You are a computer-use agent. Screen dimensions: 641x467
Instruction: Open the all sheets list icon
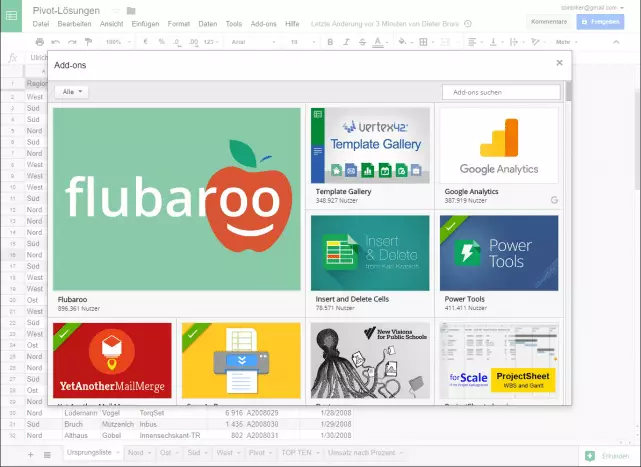pyautogui.click(x=47, y=455)
